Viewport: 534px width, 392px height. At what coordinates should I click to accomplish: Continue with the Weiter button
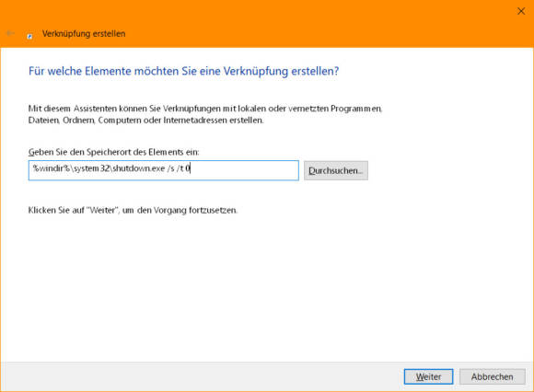click(x=428, y=376)
